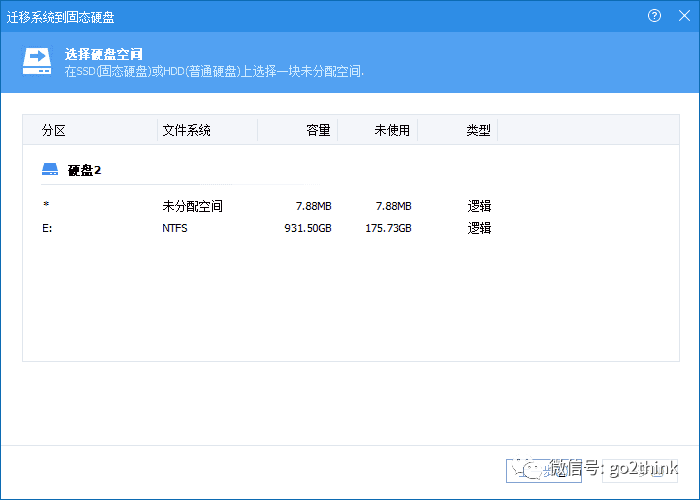
Task: Click the 7.88MB value under 未使用 column
Action: point(393,206)
